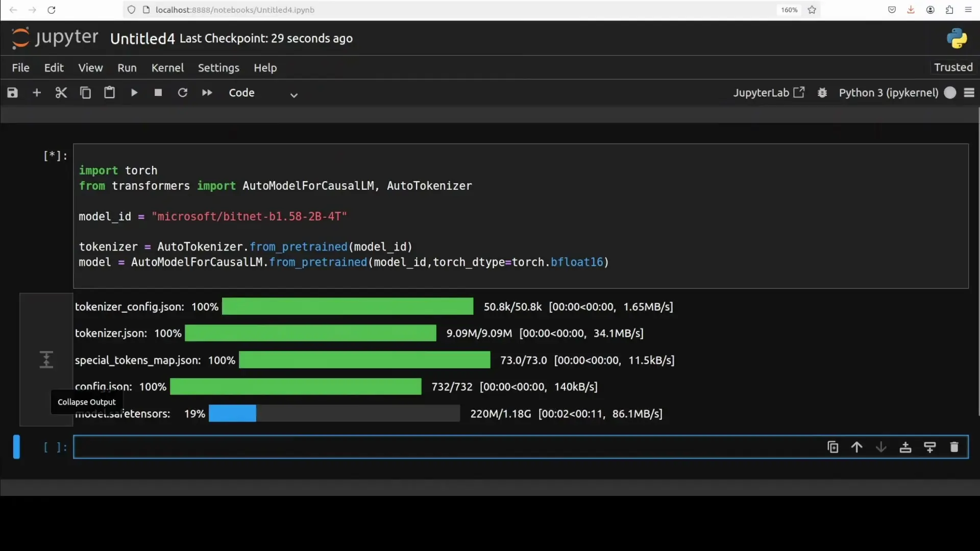Open the cell type dropdown showing Code

263,93
